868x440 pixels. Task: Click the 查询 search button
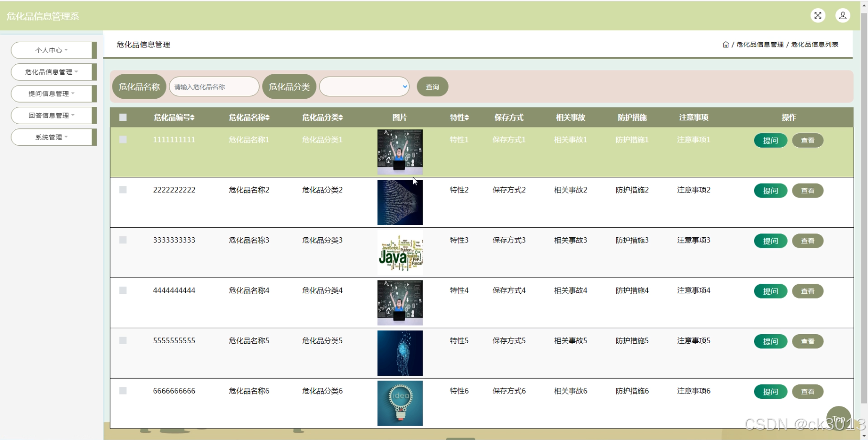(432, 87)
